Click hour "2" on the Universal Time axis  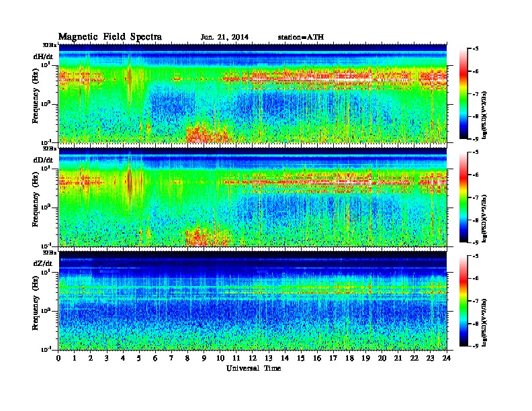(x=91, y=358)
